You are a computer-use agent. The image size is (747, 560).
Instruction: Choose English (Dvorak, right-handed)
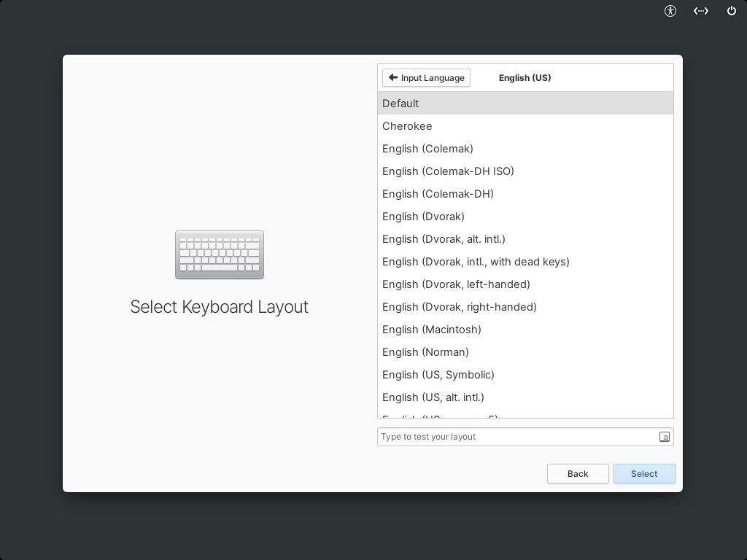point(525,307)
